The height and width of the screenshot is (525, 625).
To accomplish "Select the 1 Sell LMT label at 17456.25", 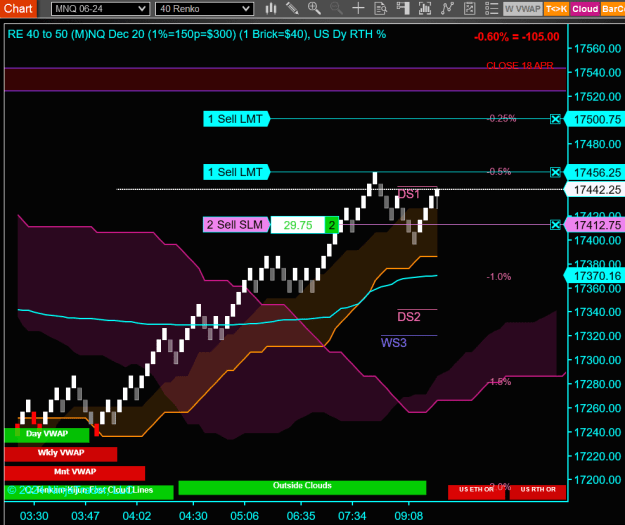I will [236, 172].
